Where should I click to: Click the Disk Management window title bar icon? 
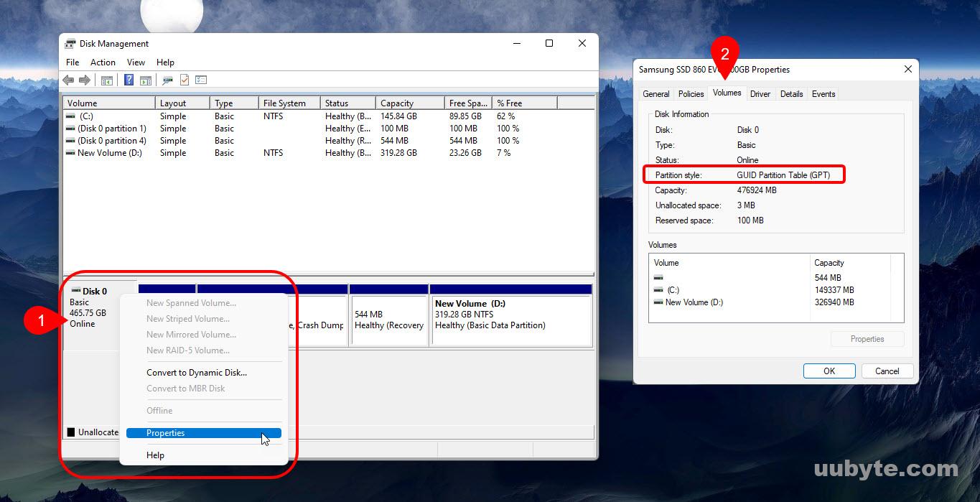(x=69, y=43)
